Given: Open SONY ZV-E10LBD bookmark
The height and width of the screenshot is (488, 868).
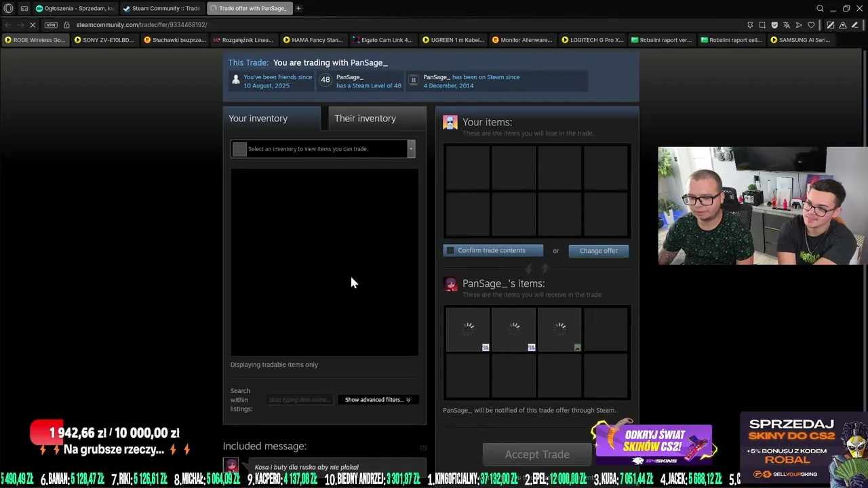Looking at the screenshot, I should [104, 40].
